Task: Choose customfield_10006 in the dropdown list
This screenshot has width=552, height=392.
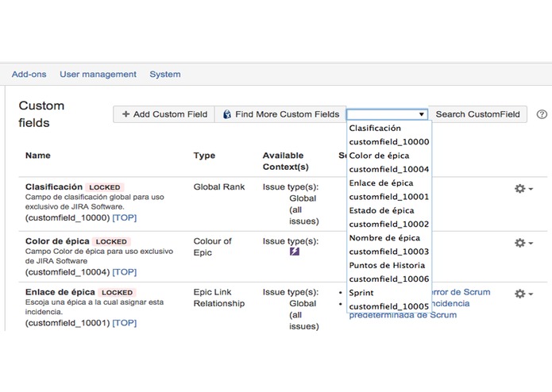Action: pos(389,279)
